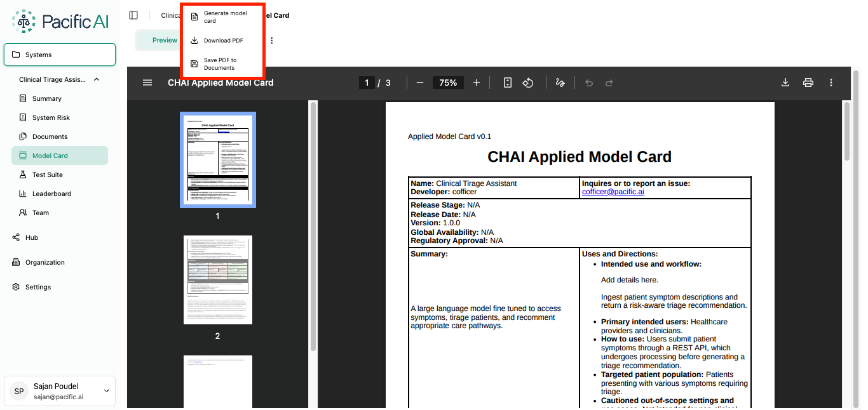Rotate the PDF page counterclockwise
Image resolution: width=868 pixels, height=410 pixels.
528,83
